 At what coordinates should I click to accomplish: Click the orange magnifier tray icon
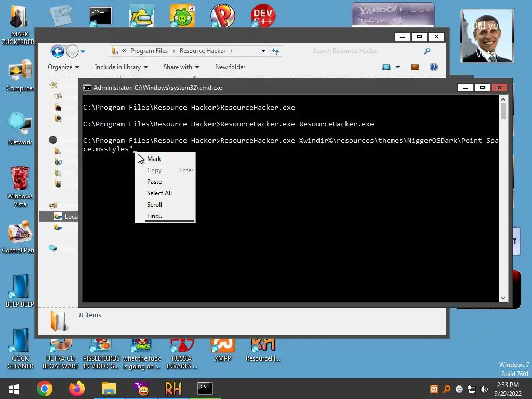[447, 389]
